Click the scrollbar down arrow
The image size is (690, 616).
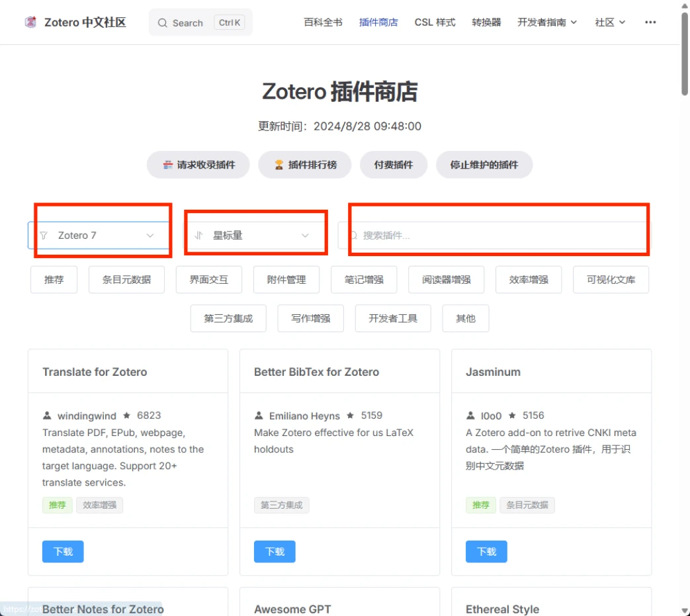point(685,611)
